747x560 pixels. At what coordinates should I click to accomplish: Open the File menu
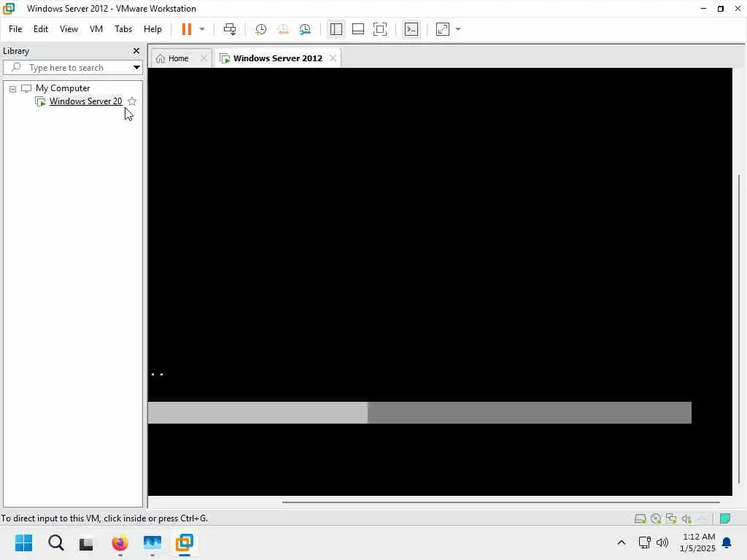point(15,29)
